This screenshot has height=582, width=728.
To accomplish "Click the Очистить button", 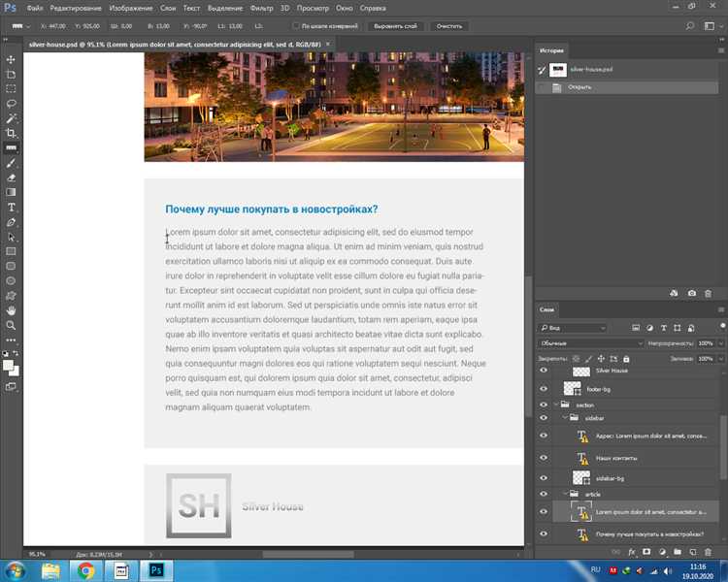I will pyautogui.click(x=449, y=26).
